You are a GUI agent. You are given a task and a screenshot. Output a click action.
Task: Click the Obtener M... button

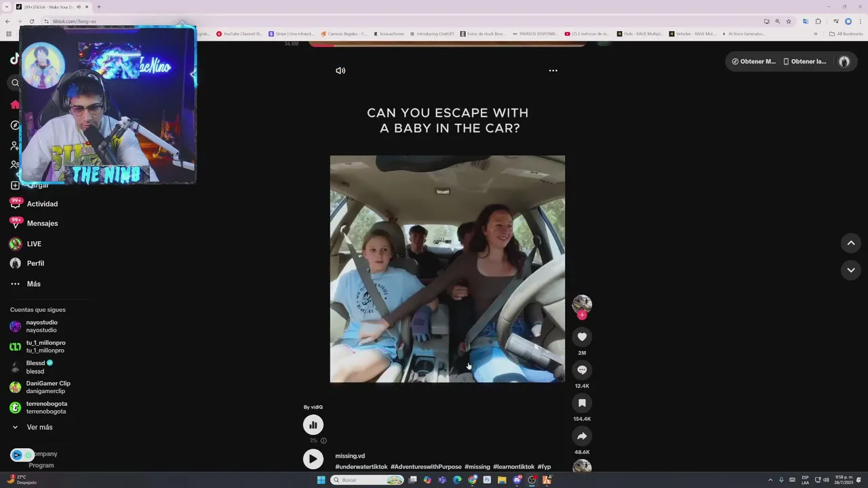click(753, 62)
